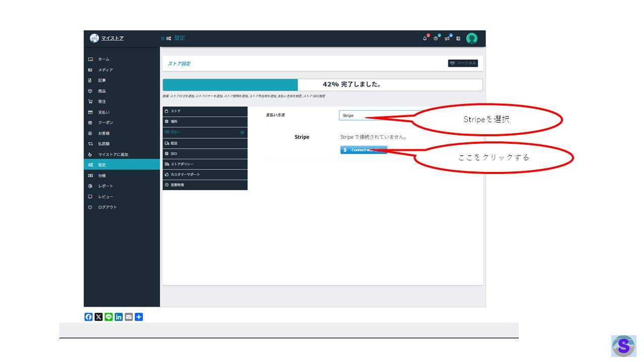
Task: Share via LINE icon
Action: tap(109, 317)
